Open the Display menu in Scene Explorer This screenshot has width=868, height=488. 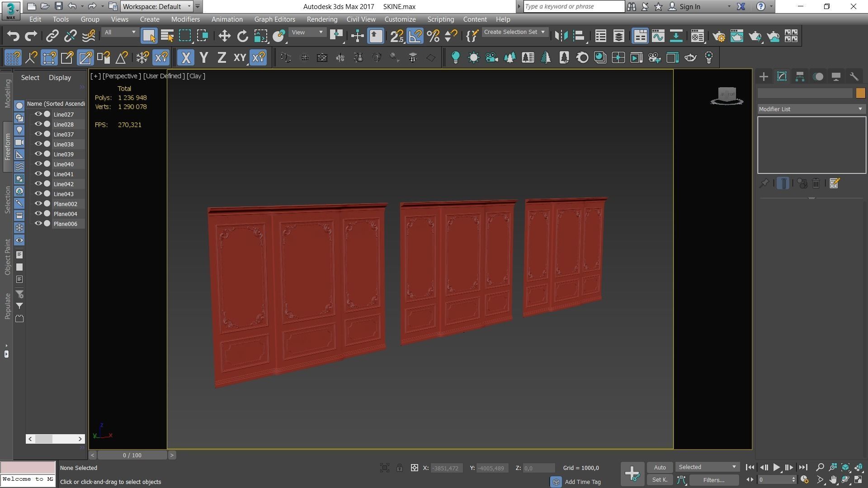[60, 78]
